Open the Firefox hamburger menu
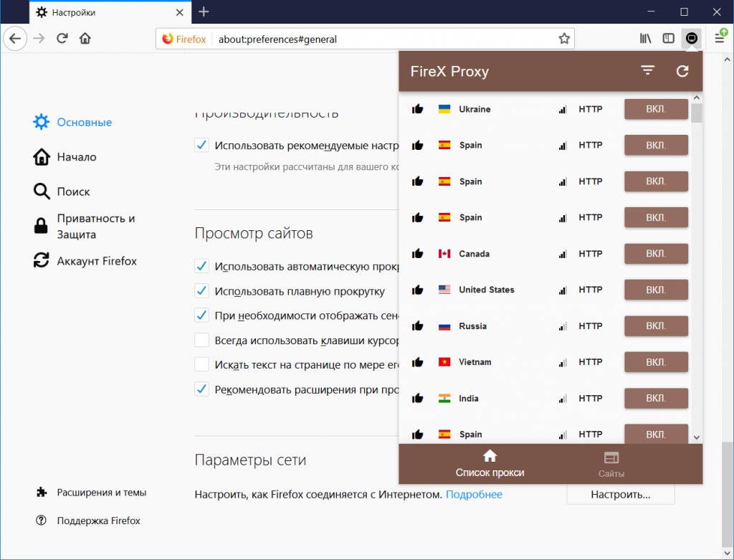The width and height of the screenshot is (734, 560). pyautogui.click(x=720, y=39)
